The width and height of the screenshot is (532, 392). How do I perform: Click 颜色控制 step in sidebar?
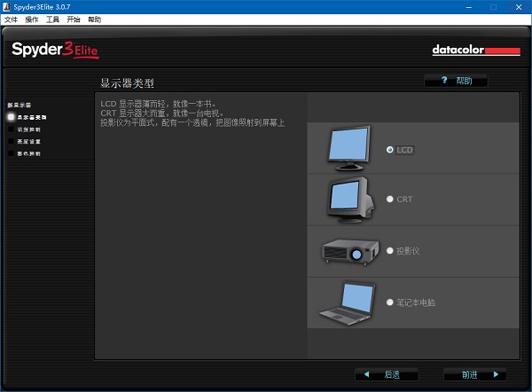pos(29,153)
